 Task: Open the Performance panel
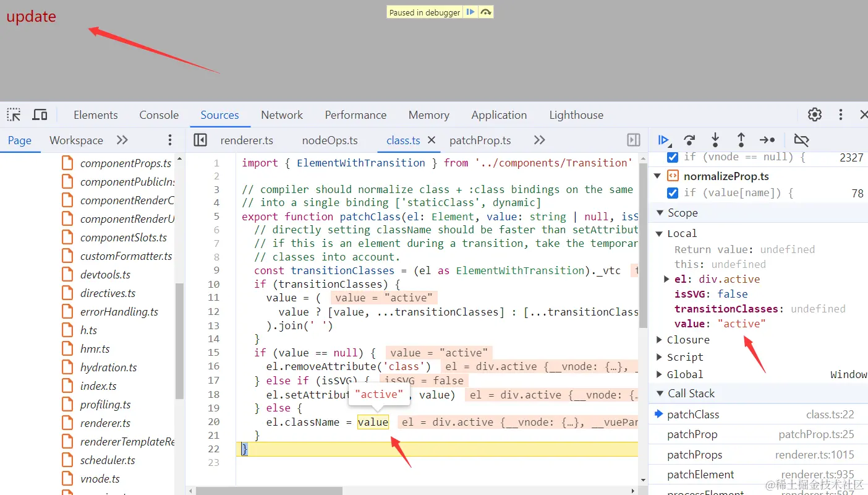click(x=355, y=115)
